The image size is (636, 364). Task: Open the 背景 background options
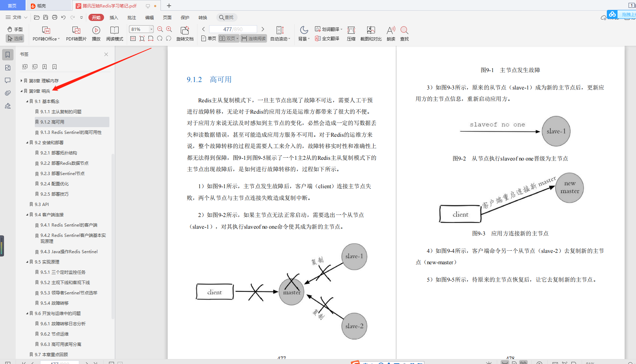pyautogui.click(x=304, y=34)
